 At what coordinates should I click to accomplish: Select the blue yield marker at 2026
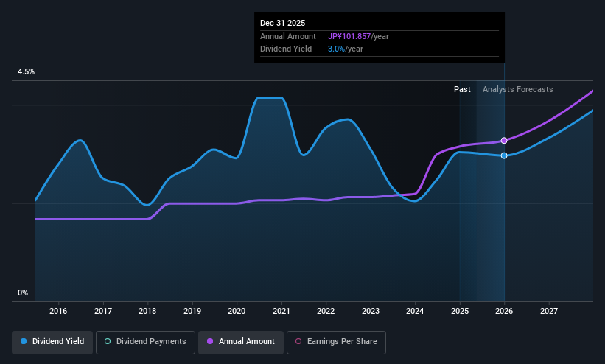(x=504, y=155)
